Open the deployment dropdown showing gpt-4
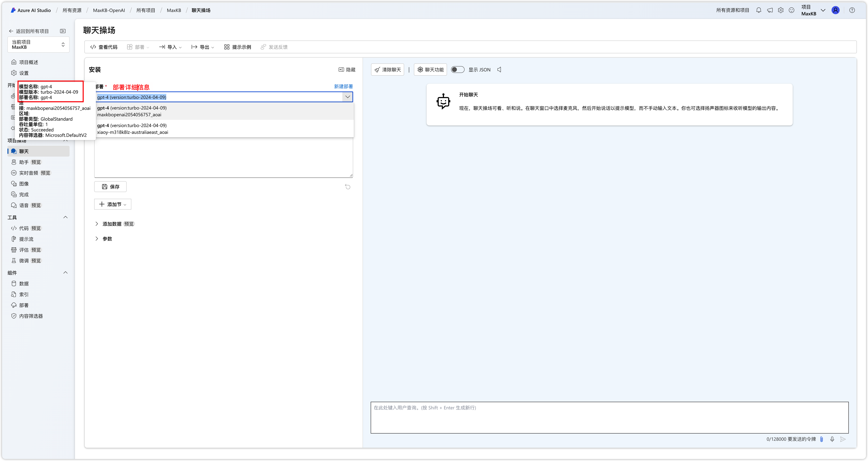Screen dimensions: 868x461 point(347,97)
